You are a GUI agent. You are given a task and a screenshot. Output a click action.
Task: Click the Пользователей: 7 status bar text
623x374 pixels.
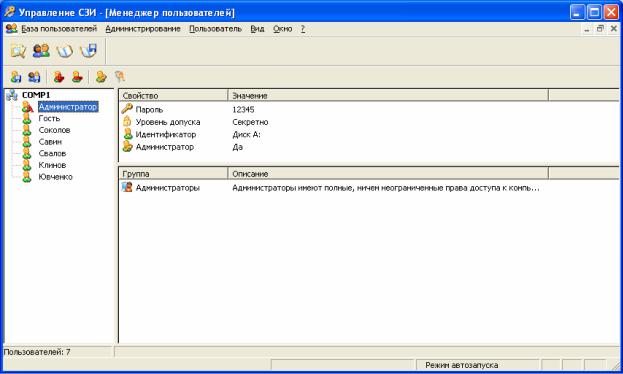(x=37, y=352)
